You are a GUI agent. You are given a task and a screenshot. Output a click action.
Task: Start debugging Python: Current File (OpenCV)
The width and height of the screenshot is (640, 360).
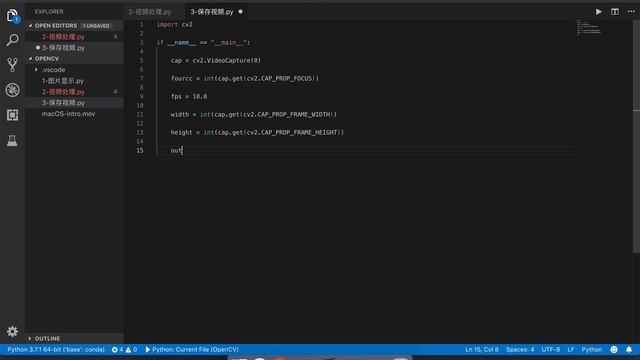point(192,349)
